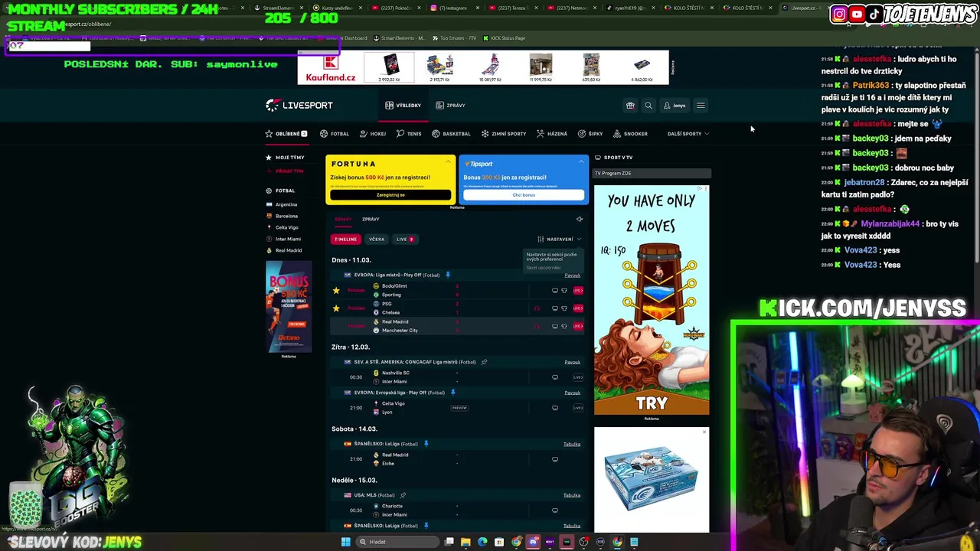Open the TV Program ZDE box

point(652,174)
